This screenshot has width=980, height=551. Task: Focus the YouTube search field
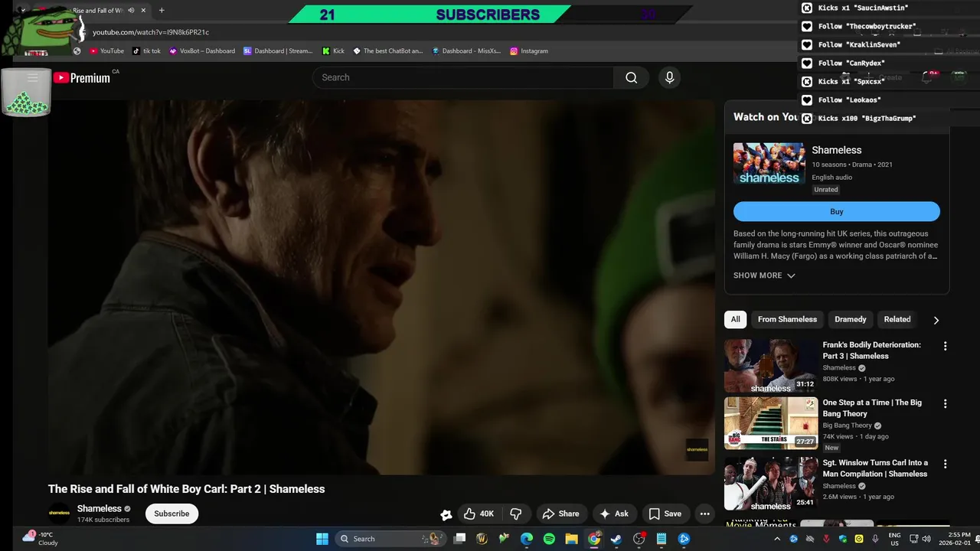coord(462,77)
